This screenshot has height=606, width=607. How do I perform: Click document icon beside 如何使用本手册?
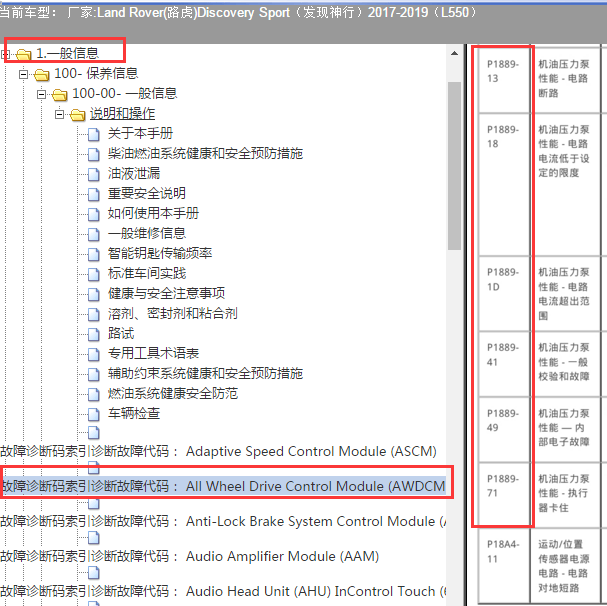[x=94, y=214]
